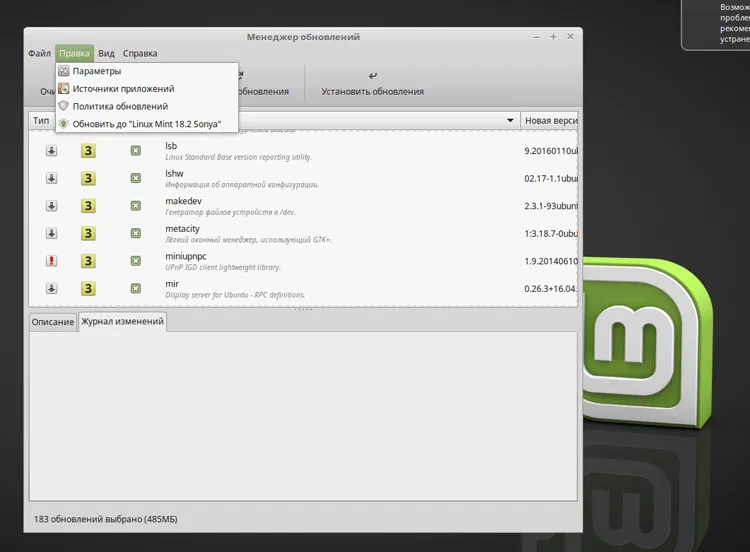Switch to the Описание tab
The image size is (750, 552).
[x=53, y=322]
